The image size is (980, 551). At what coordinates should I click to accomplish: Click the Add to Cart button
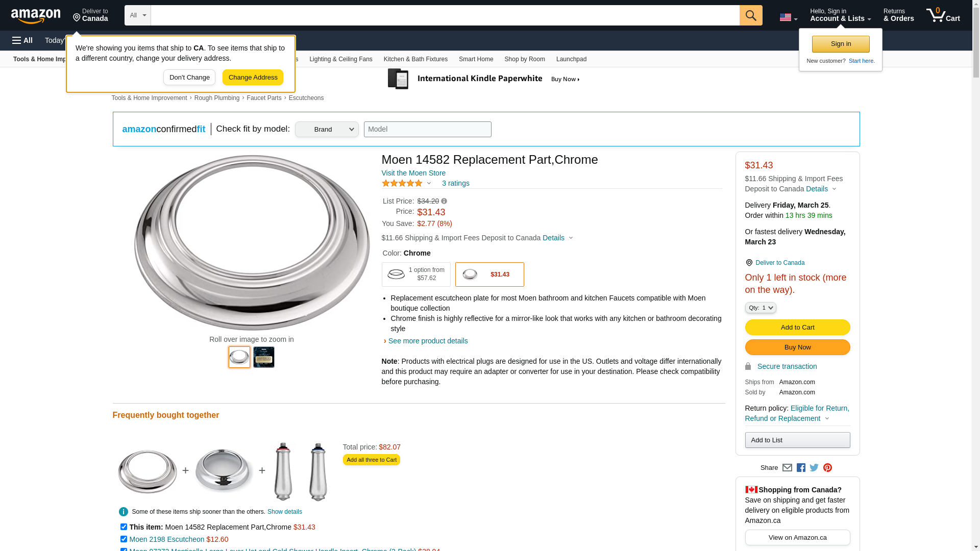coord(797,328)
